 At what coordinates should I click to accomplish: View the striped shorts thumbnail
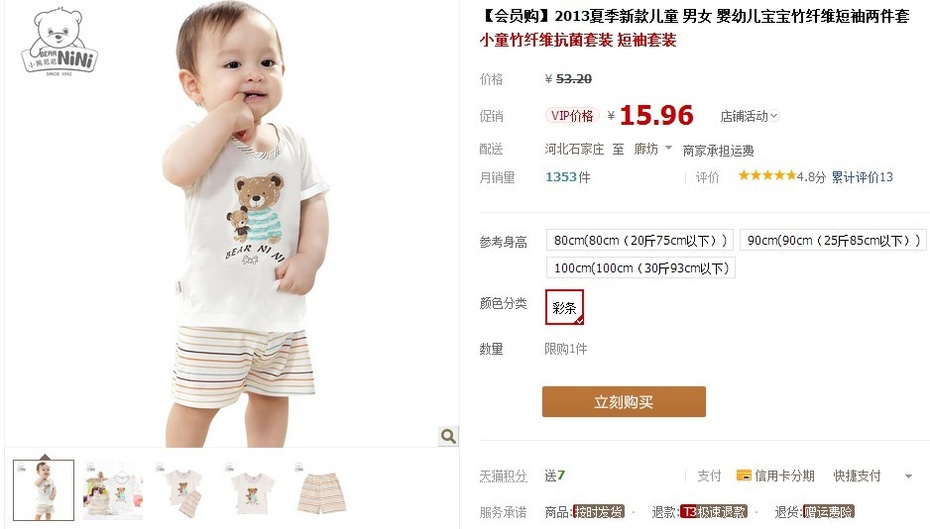[x=321, y=490]
